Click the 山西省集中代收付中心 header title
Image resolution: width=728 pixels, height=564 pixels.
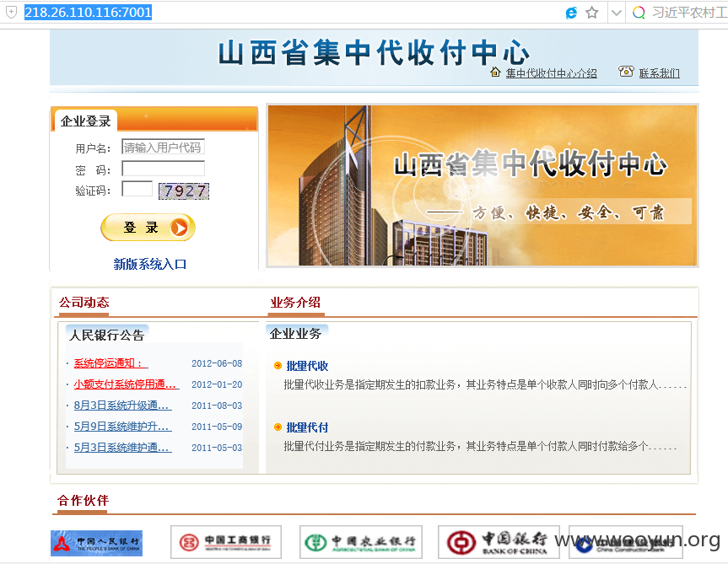(x=374, y=52)
